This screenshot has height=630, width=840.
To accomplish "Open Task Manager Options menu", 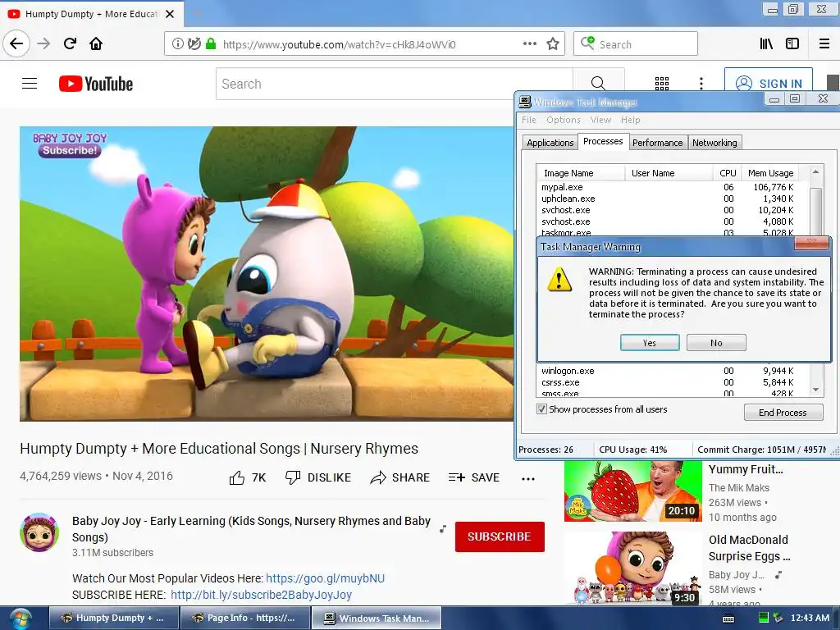I will tap(563, 120).
